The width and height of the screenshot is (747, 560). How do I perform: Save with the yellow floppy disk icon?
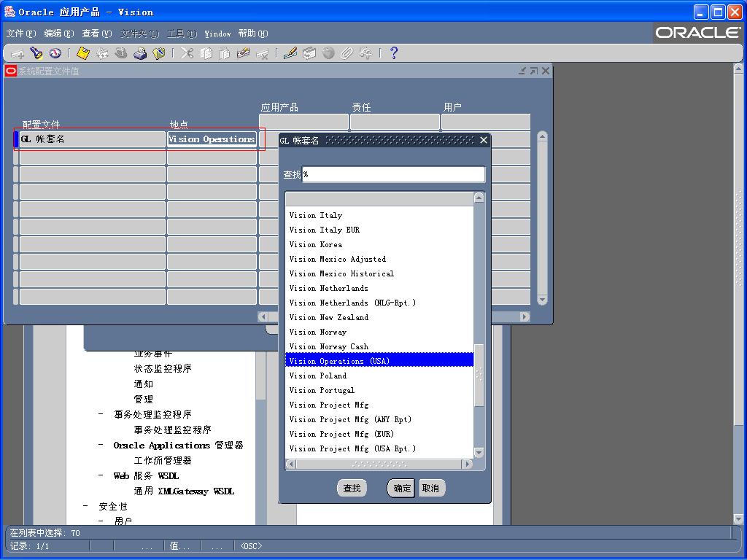(x=83, y=53)
